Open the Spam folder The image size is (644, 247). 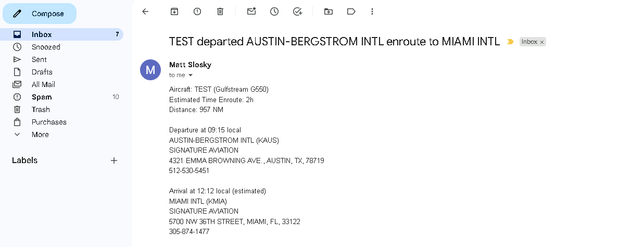(x=42, y=97)
